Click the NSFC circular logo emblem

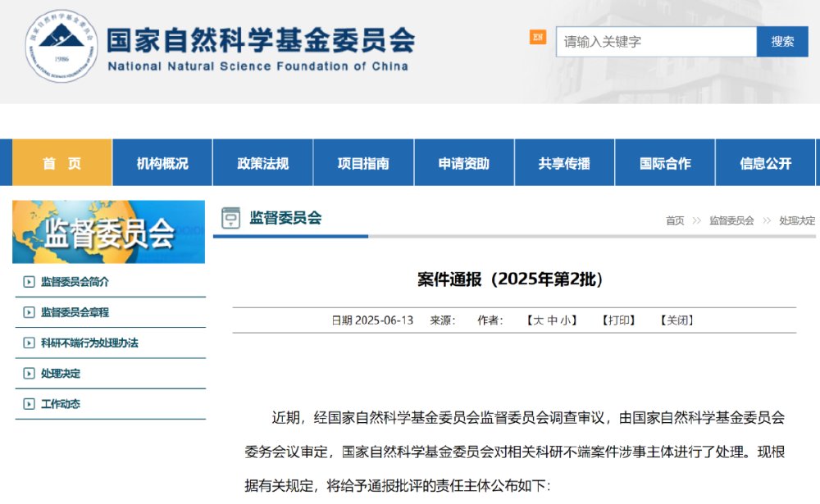pos(61,46)
